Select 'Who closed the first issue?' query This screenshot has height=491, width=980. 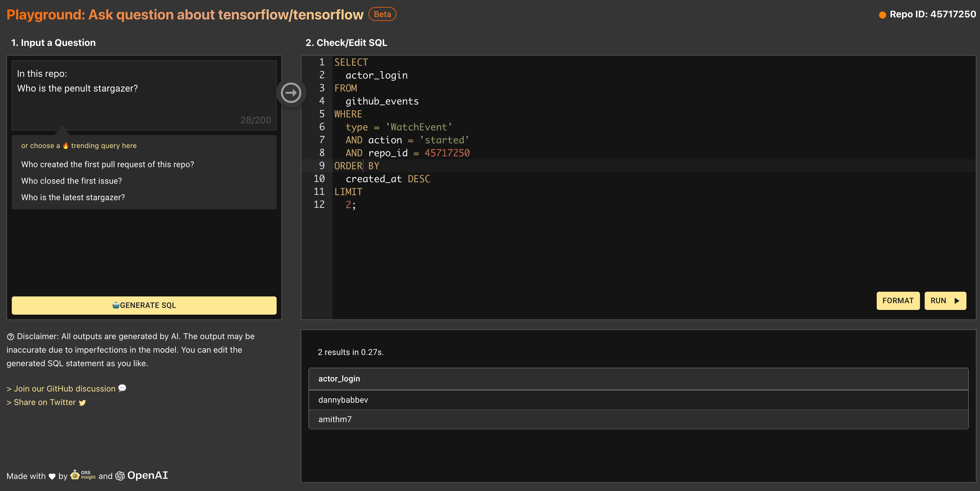[x=72, y=181]
